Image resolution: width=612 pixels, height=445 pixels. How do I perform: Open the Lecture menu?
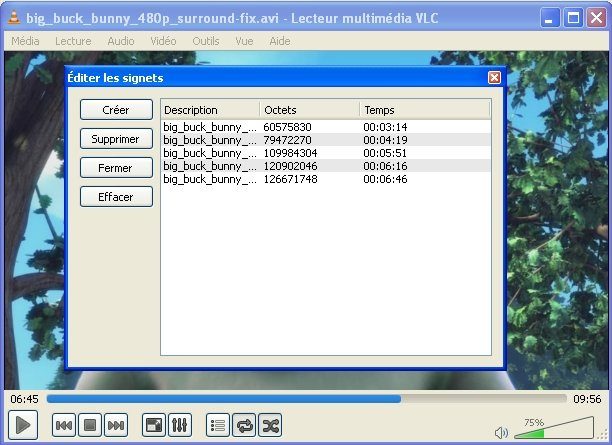point(73,41)
